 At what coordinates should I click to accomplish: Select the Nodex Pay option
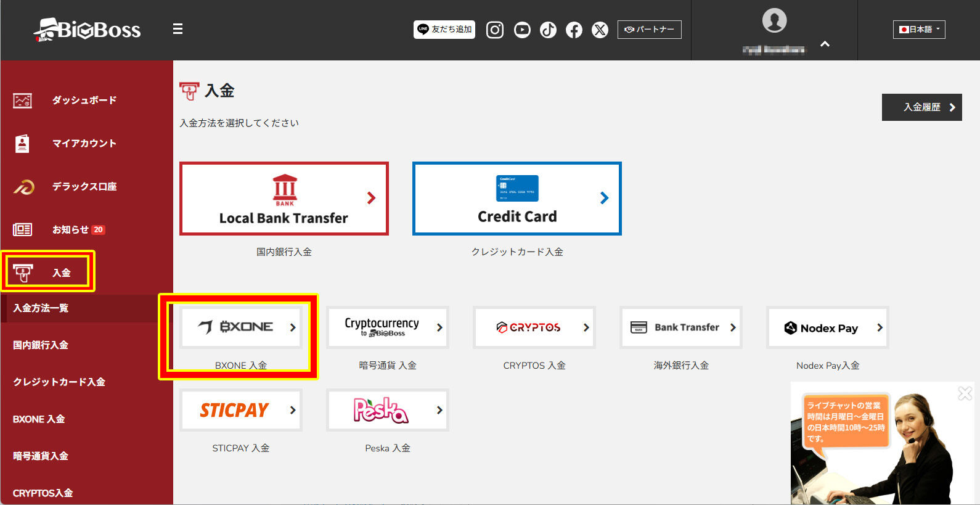(x=828, y=327)
